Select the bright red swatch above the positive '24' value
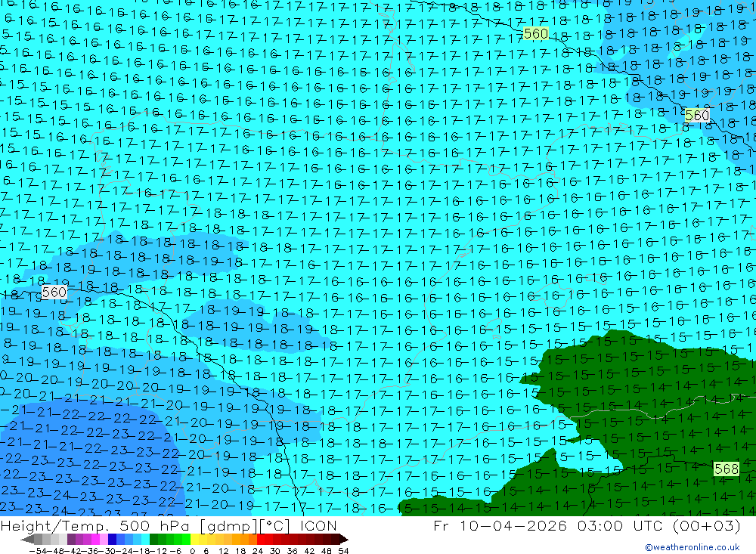Screen dimensions: 756x554 coord(261,539)
